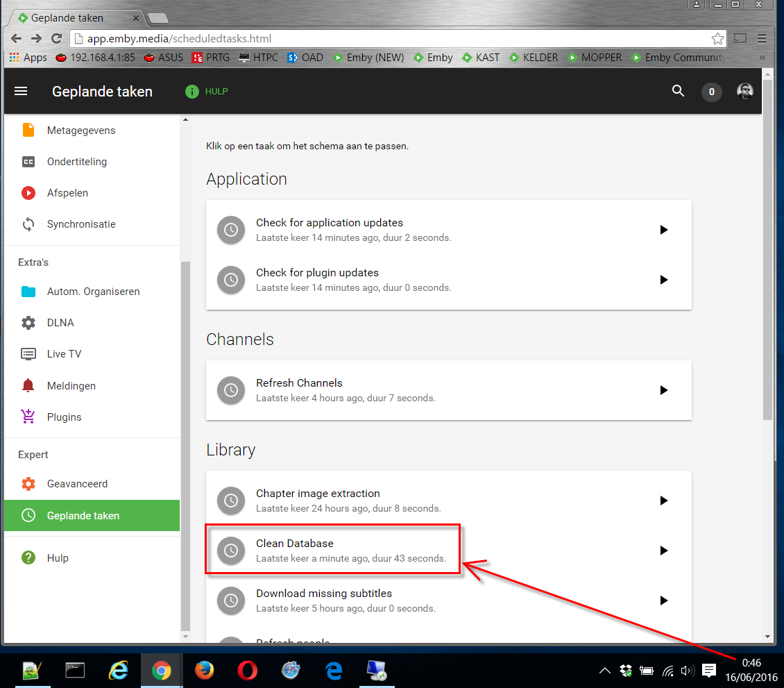Click clock icon of Chapter image extraction
The width and height of the screenshot is (784, 688).
[x=231, y=501]
